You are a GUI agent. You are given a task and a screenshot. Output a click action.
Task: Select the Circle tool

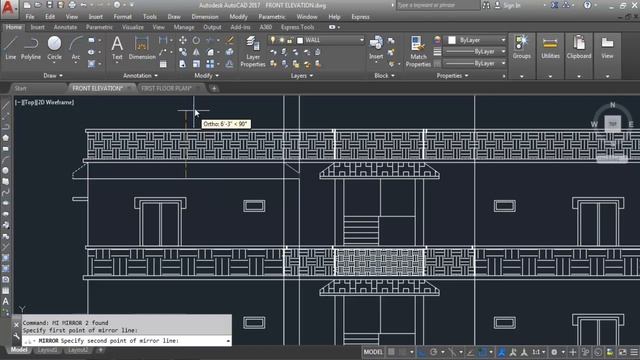pyautogui.click(x=54, y=48)
